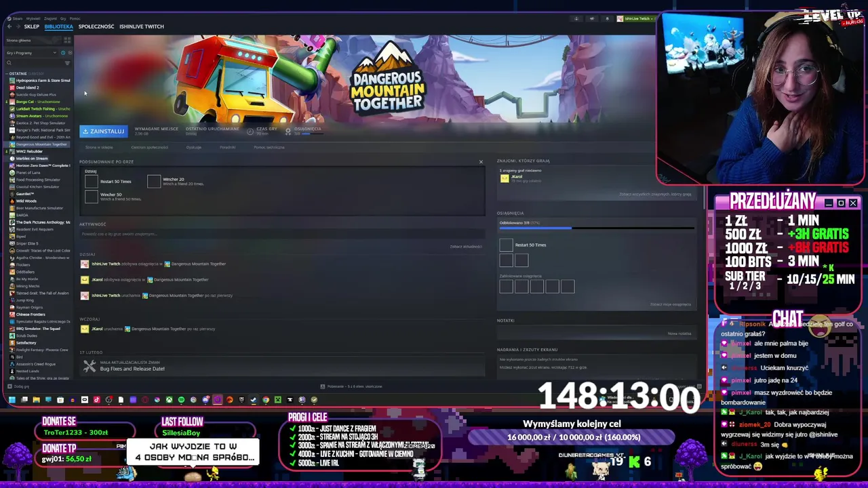The height and width of the screenshot is (488, 868).
Task: Switch to the BIBLIOTEKA tab
Action: (58, 26)
